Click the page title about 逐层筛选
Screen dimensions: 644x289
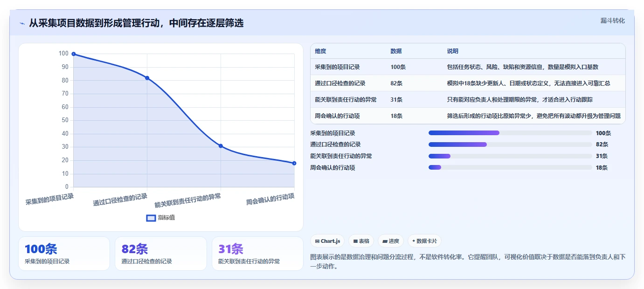[136, 23]
